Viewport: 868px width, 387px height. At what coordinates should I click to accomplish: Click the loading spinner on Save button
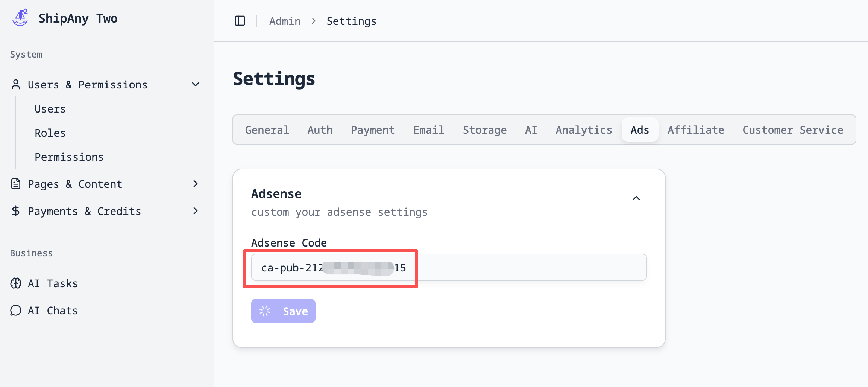pos(265,311)
